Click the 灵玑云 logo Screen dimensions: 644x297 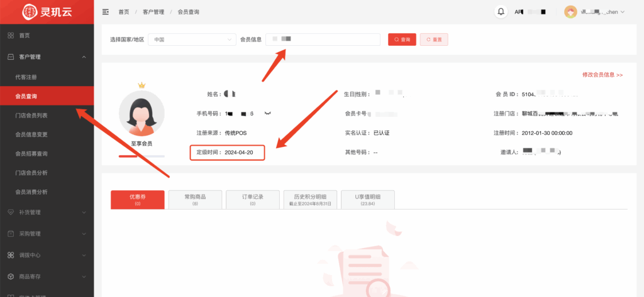click(47, 11)
